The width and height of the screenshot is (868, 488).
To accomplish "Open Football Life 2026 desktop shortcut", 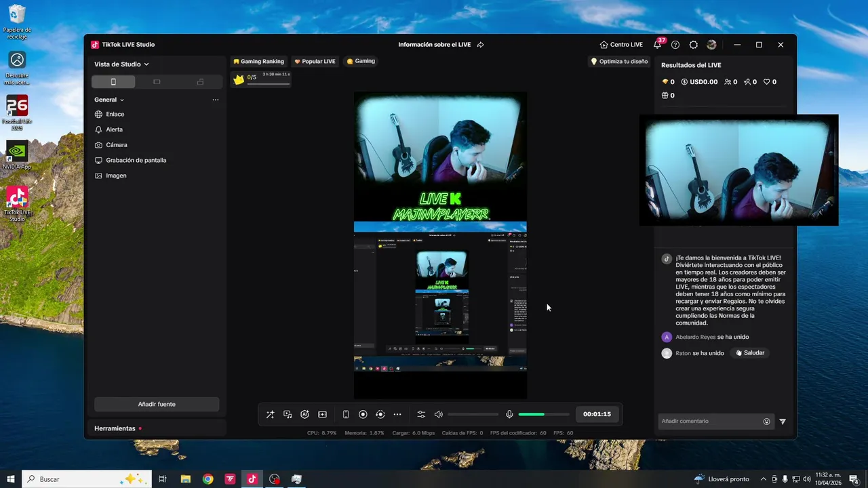I will click(17, 113).
